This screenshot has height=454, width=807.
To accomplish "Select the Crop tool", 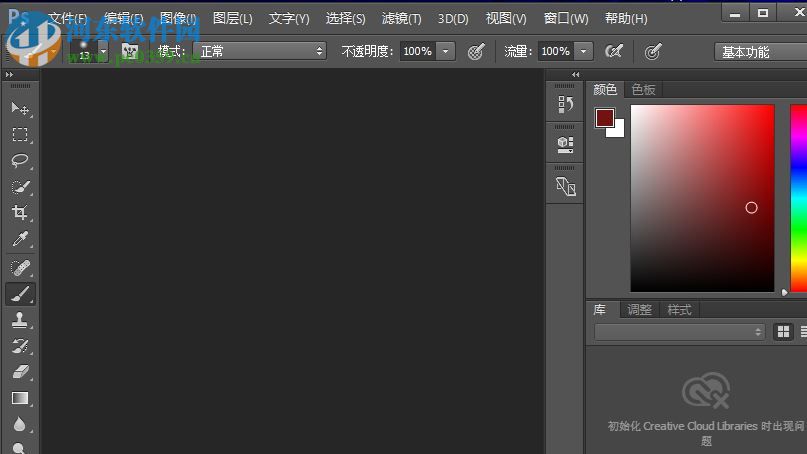I will 20,213.
